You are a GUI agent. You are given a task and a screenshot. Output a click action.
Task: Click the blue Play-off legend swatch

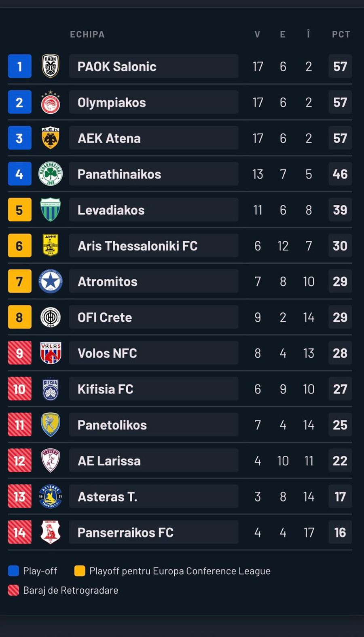pyautogui.click(x=13, y=571)
